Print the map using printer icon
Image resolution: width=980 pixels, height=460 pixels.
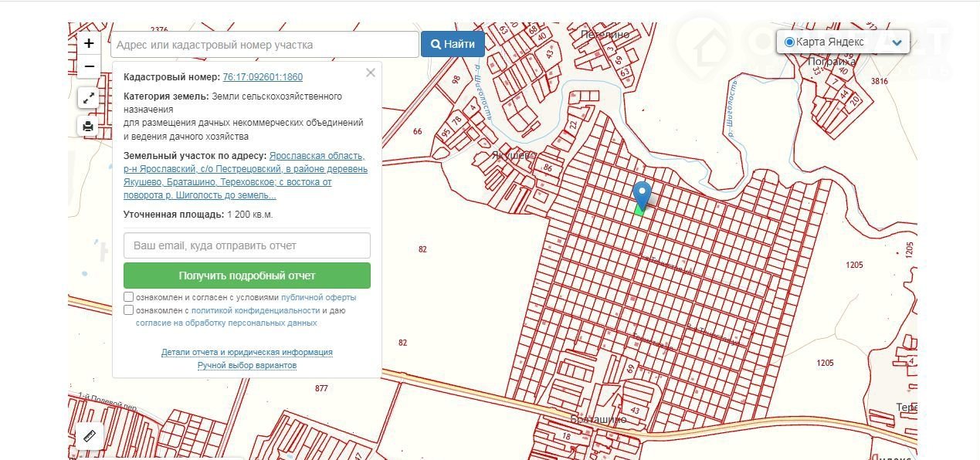point(89,127)
